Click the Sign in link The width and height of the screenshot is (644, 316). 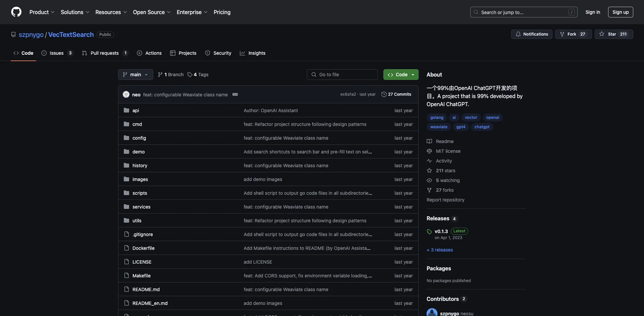click(593, 12)
